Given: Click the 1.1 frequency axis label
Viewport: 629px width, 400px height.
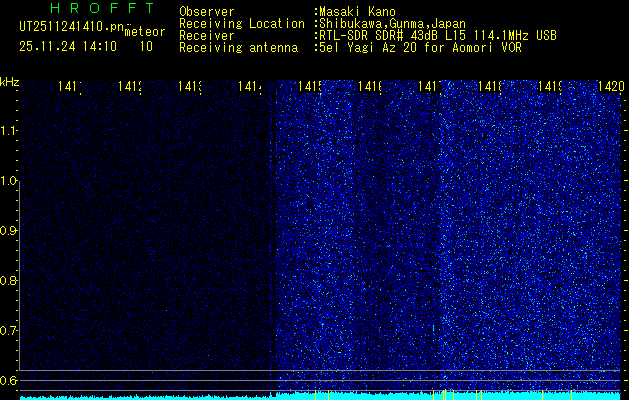Looking at the screenshot, I should 8,131.
